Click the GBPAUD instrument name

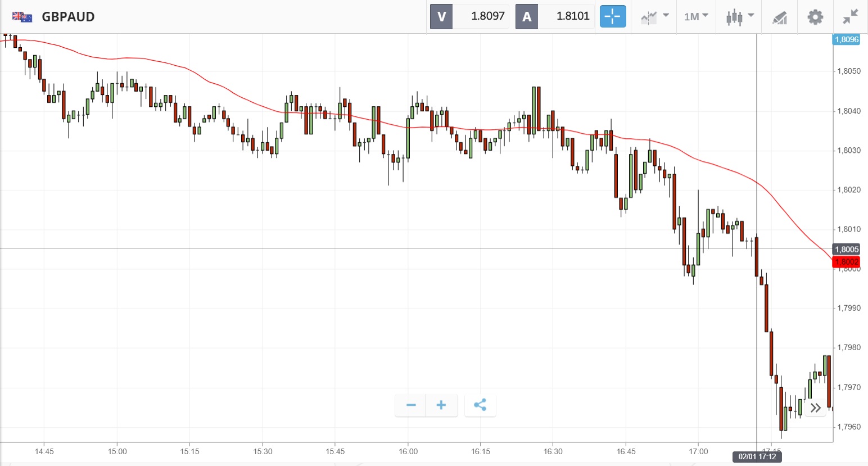68,17
